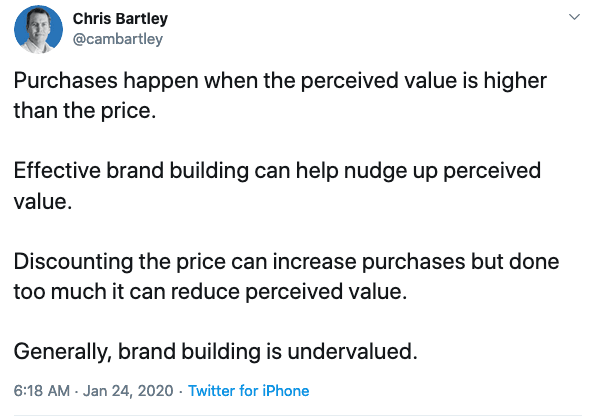Click the text 'than the price.'

pyautogui.click(x=85, y=111)
